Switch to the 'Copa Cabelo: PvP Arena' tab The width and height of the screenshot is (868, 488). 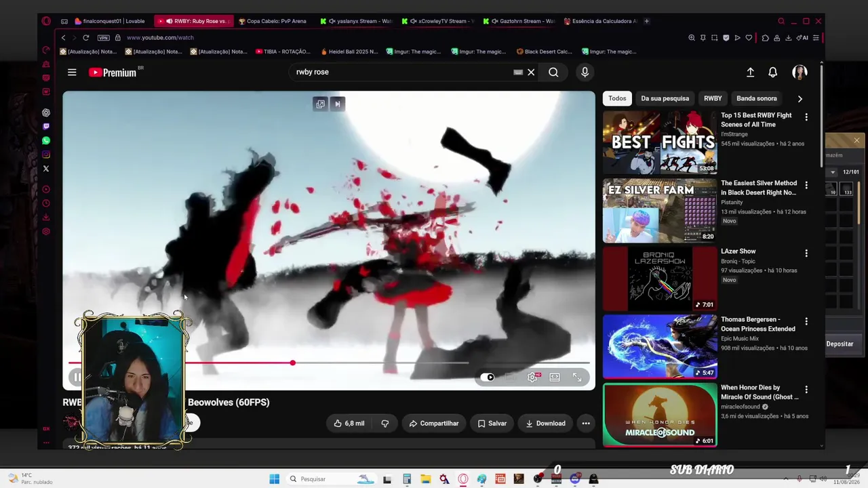(x=273, y=21)
